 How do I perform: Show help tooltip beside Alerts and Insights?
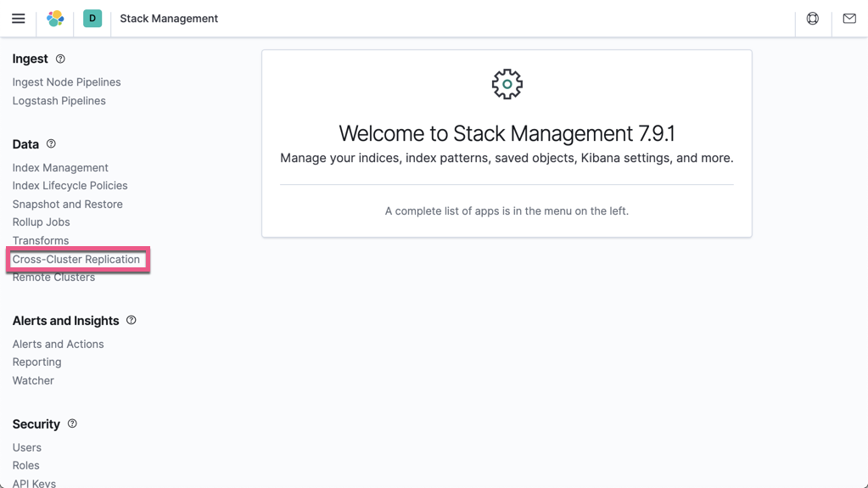coord(132,320)
